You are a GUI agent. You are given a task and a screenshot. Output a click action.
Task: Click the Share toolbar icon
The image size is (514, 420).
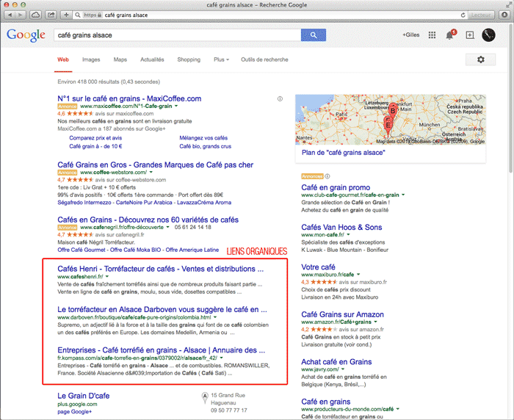[51, 15]
